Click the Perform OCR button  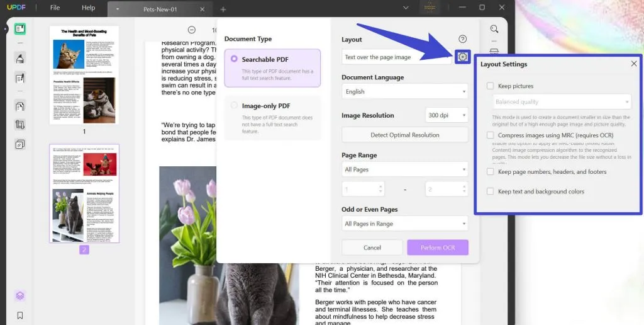point(438,248)
